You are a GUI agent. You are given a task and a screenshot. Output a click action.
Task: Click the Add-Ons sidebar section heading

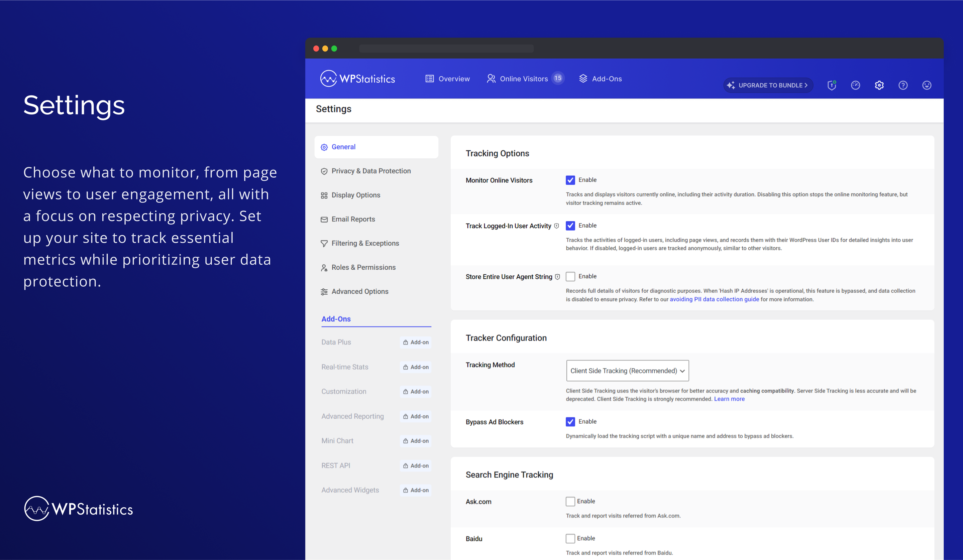click(x=336, y=319)
